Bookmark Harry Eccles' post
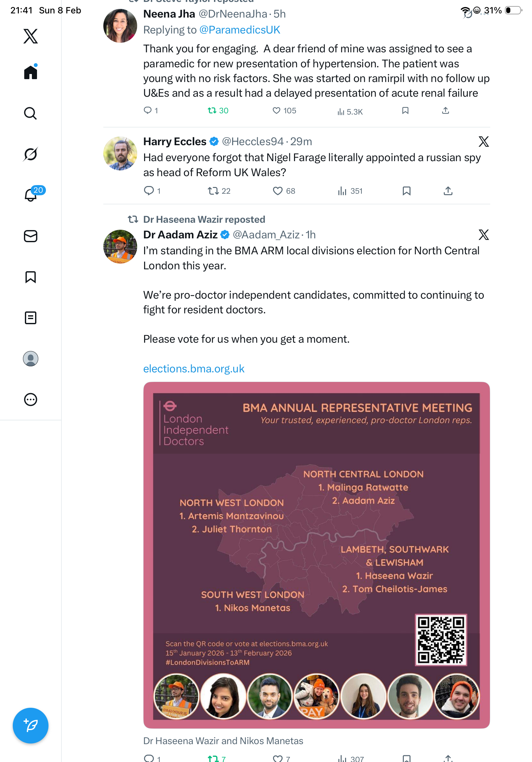This screenshot has width=532, height=762. click(406, 191)
